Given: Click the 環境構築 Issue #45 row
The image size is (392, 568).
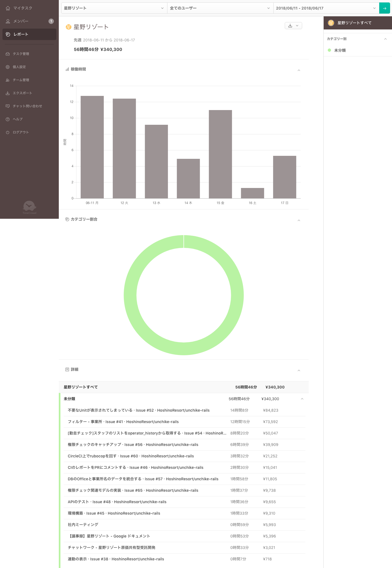Looking at the screenshot, I should (185, 513).
